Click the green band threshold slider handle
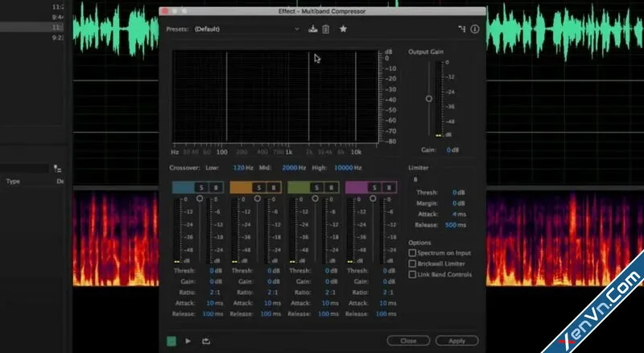Viewport: 644px width, 353px height. [x=315, y=199]
